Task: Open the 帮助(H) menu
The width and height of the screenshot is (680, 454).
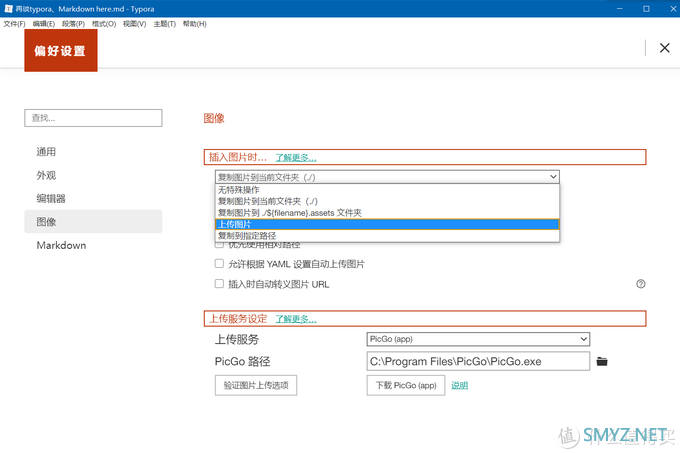Action: [195, 24]
